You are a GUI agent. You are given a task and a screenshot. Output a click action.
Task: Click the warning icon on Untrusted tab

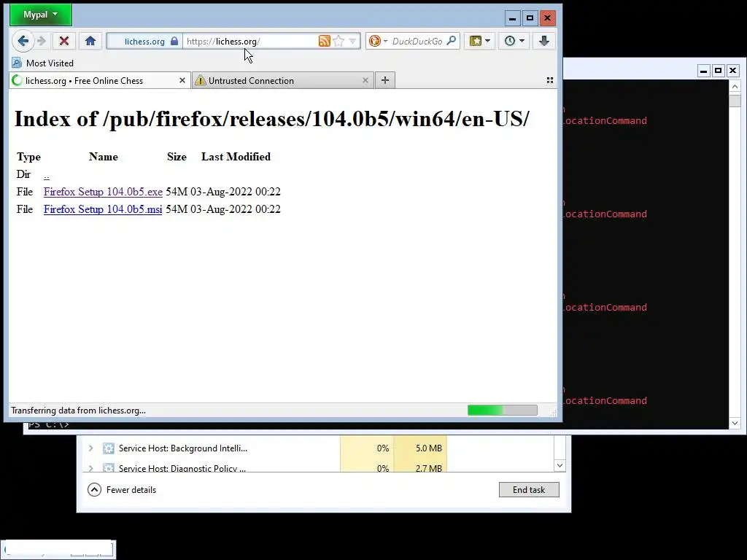201,80
